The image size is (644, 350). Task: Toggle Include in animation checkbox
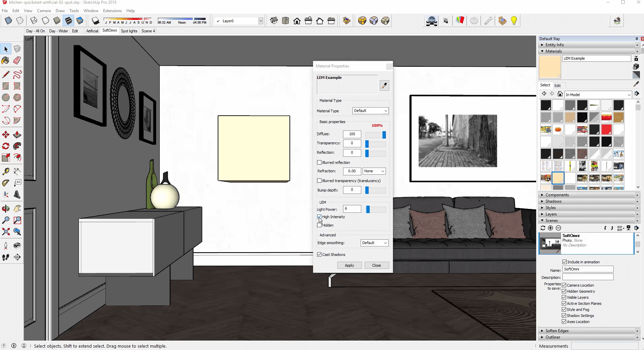pyautogui.click(x=564, y=262)
